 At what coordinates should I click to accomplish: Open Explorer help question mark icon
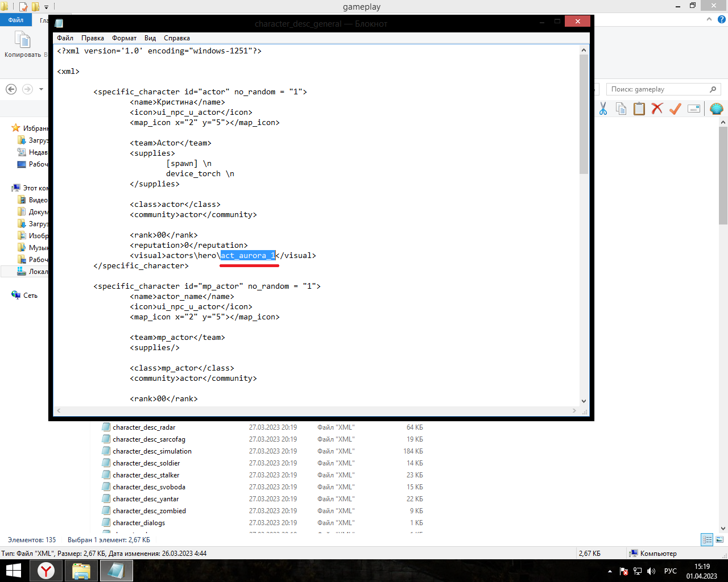pyautogui.click(x=722, y=19)
